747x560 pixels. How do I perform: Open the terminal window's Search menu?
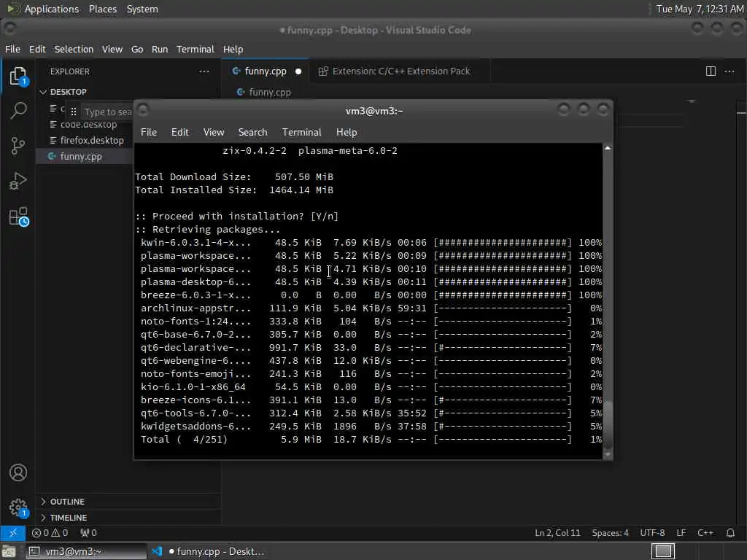[x=252, y=133]
